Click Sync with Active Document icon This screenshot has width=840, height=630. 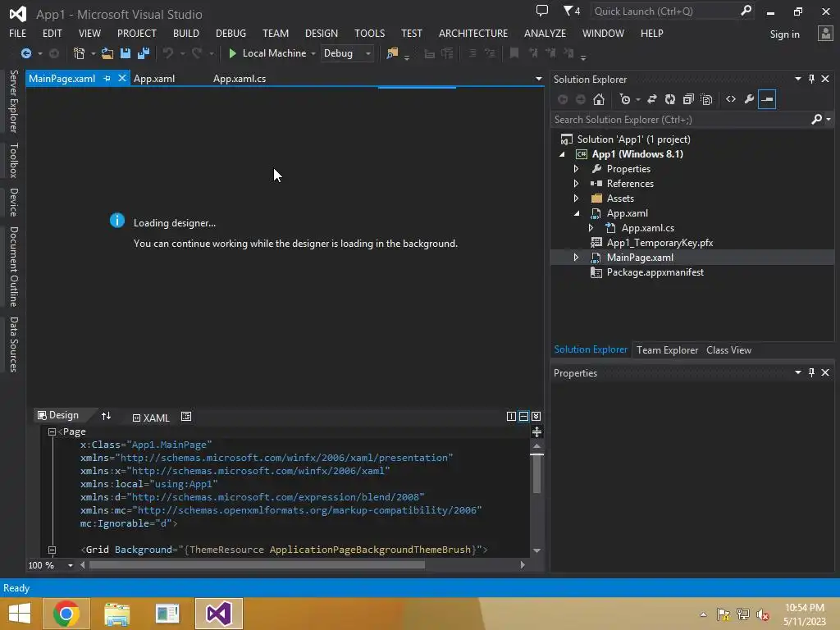[x=652, y=99]
